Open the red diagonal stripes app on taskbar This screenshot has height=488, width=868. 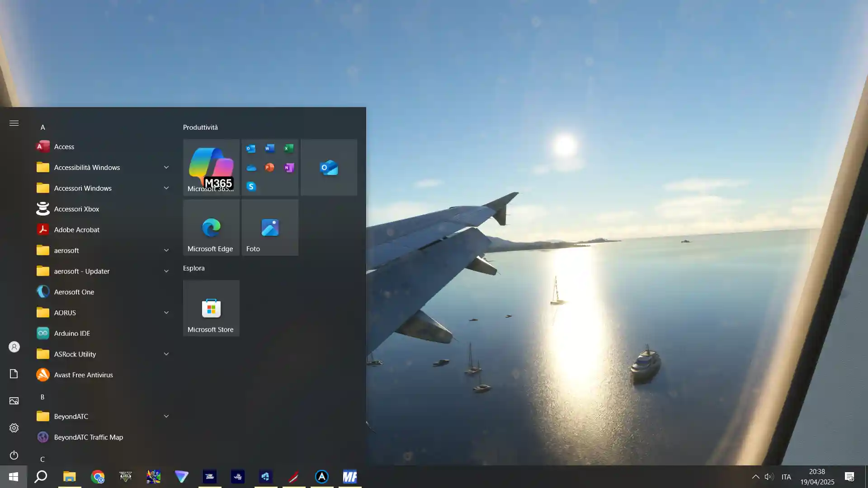(293, 477)
